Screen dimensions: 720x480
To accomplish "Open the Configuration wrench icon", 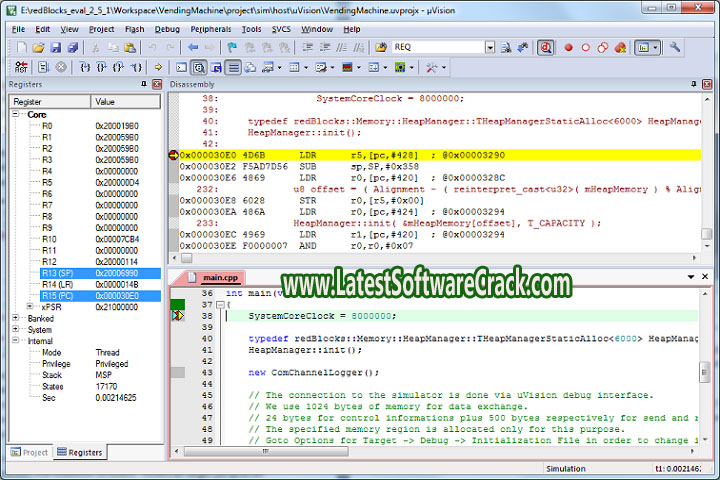I will pyautogui.click(x=675, y=47).
